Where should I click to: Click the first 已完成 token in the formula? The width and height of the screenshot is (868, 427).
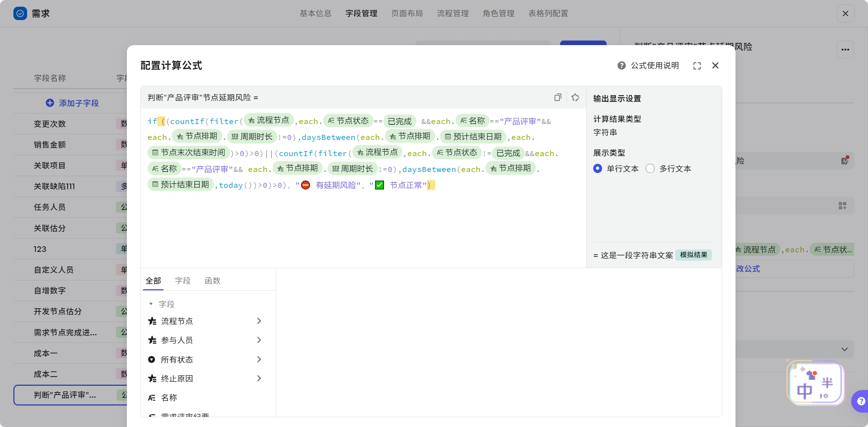399,122
